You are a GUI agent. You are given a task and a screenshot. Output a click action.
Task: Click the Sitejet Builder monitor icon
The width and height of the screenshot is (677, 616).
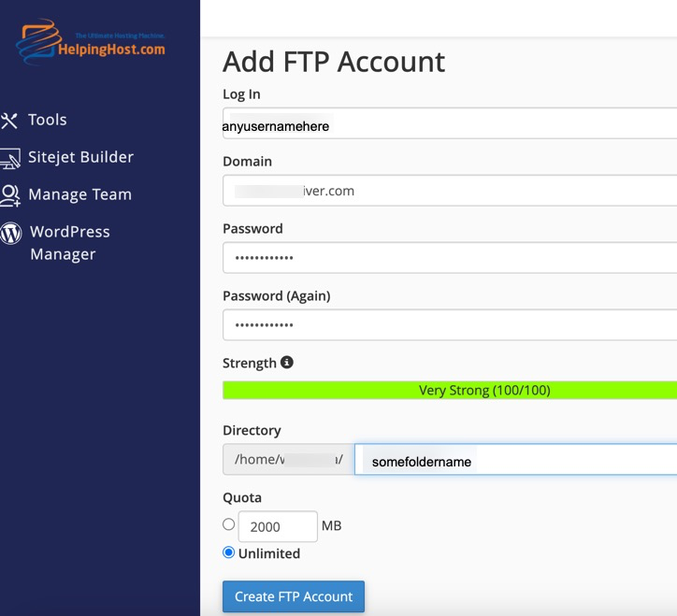10,158
